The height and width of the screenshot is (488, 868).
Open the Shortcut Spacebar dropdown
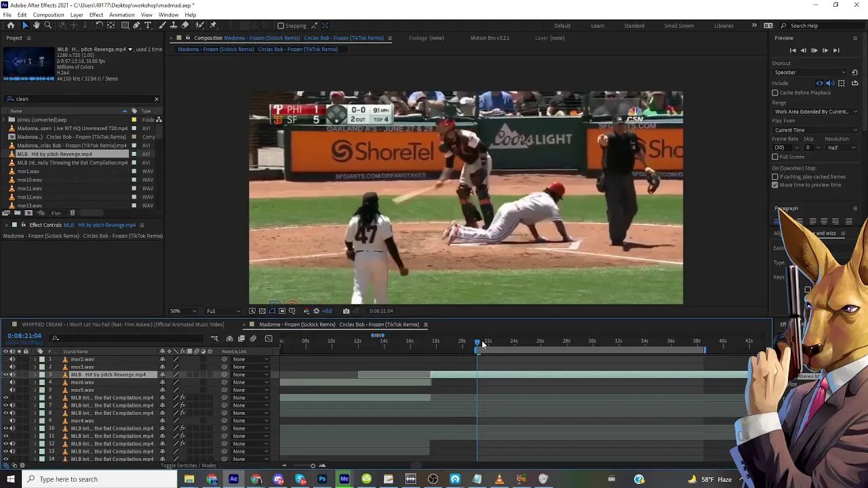coord(810,73)
